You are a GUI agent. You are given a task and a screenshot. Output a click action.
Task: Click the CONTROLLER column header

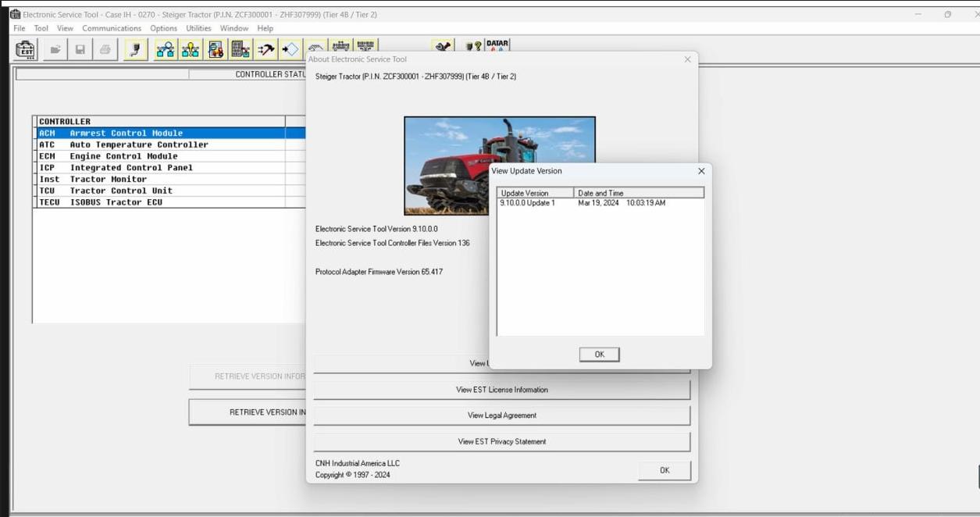(161, 122)
